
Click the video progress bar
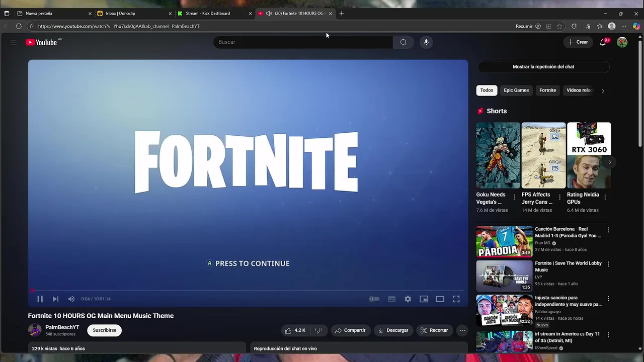[x=248, y=290]
